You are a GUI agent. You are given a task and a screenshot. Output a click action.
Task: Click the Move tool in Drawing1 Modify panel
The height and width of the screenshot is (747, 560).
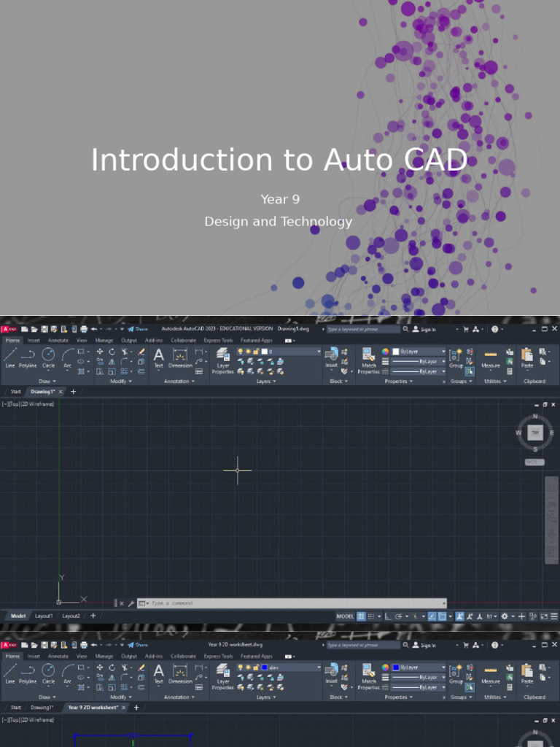coord(100,352)
